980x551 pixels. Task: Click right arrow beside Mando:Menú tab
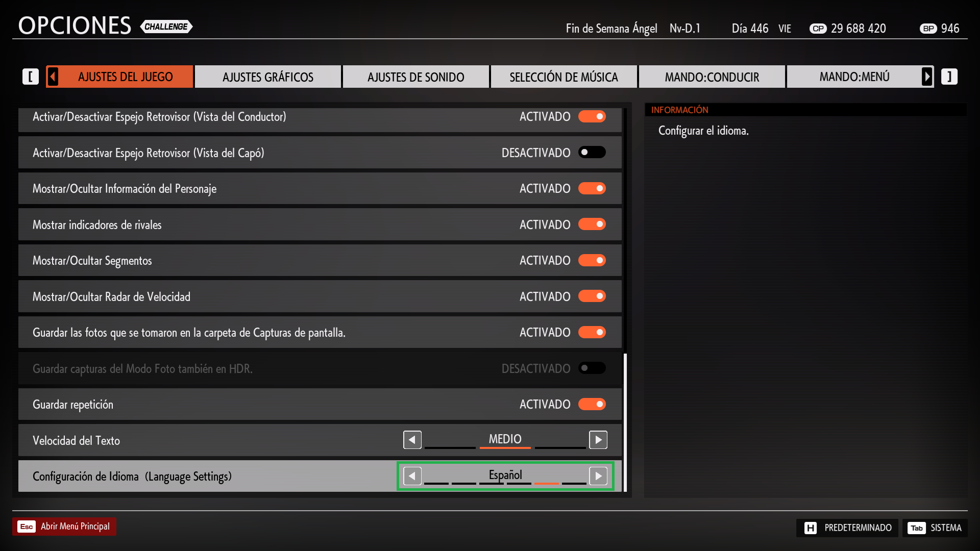click(927, 77)
